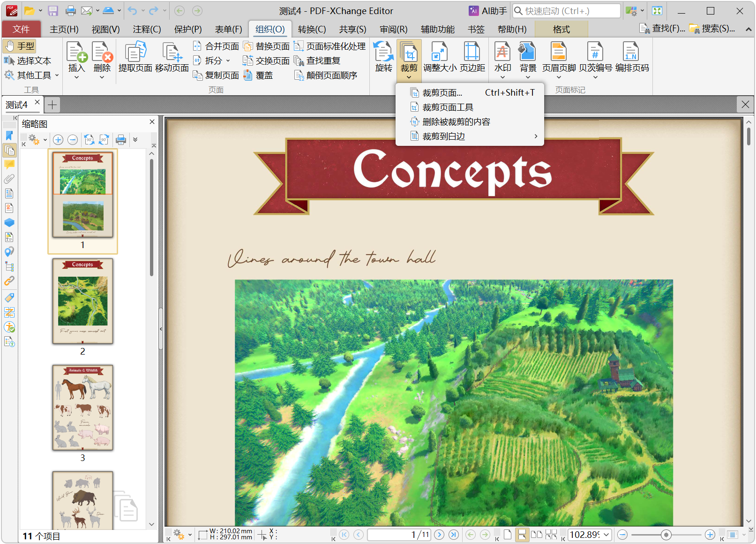Click the Quick Launch search field
Screen dimensions: 756x544
click(x=566, y=11)
